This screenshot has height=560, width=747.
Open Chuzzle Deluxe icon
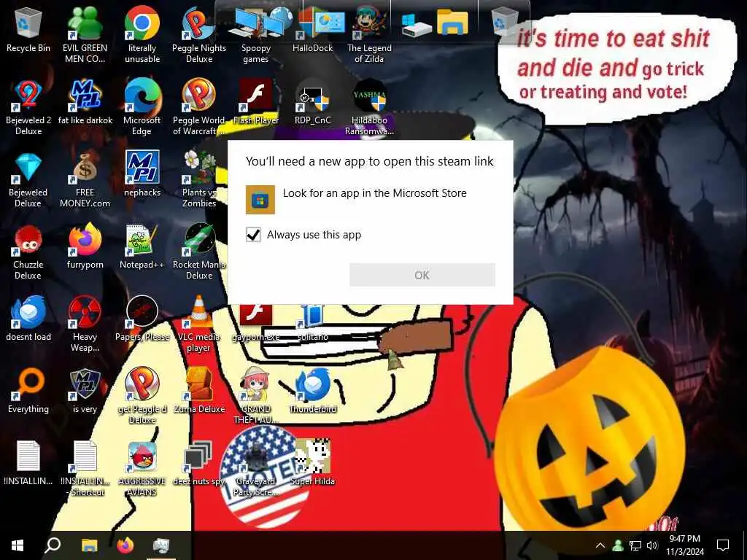pos(28,239)
